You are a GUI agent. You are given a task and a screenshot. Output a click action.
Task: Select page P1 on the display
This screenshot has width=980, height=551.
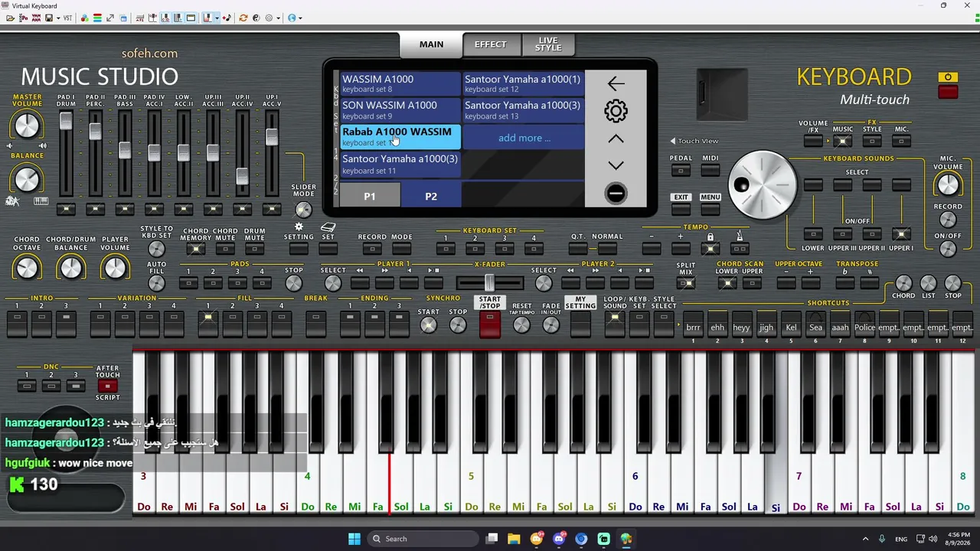370,196
